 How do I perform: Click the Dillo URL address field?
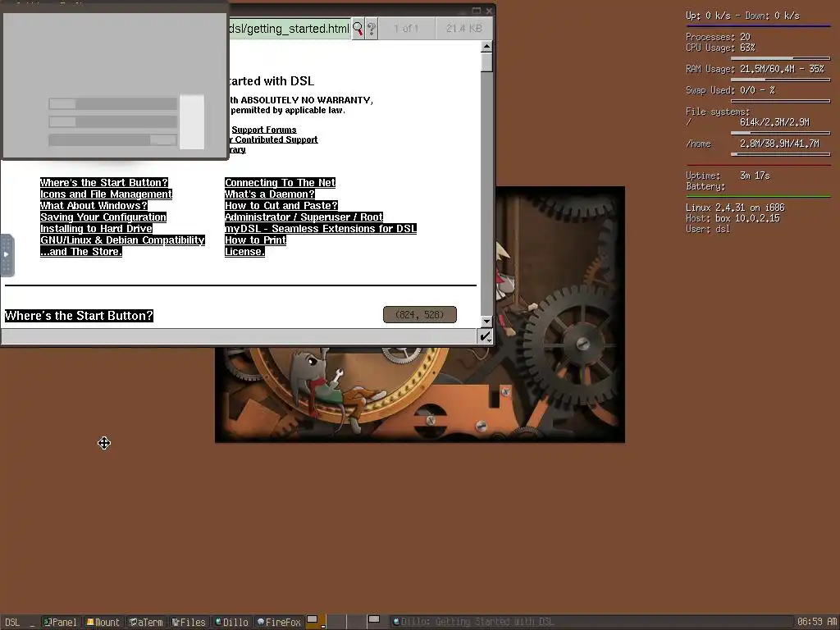pos(290,29)
